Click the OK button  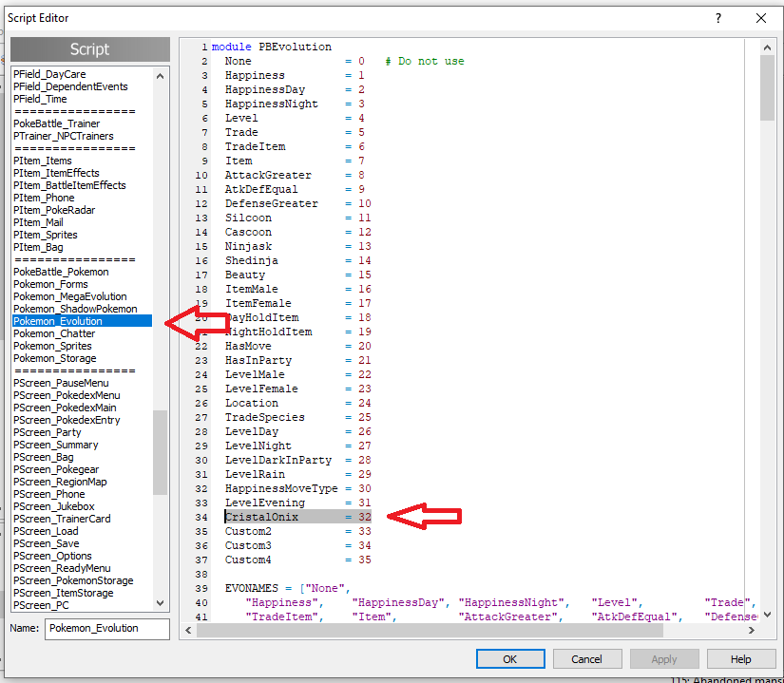coord(509,658)
